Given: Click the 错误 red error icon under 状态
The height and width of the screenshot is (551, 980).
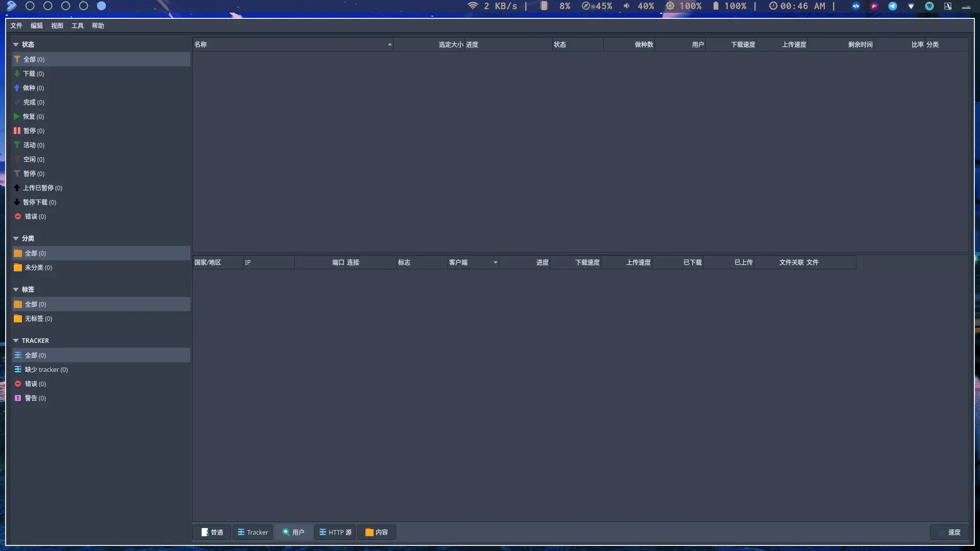Looking at the screenshot, I should [18, 216].
